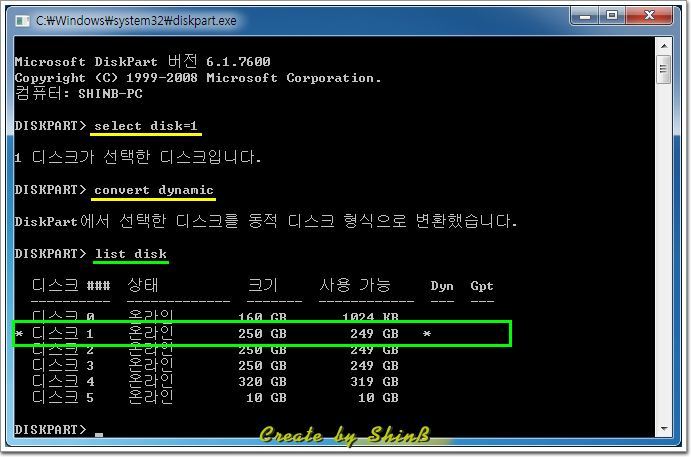691x457 pixels.
Task: Click the disk 3 size '250 GB'
Action: tap(262, 366)
